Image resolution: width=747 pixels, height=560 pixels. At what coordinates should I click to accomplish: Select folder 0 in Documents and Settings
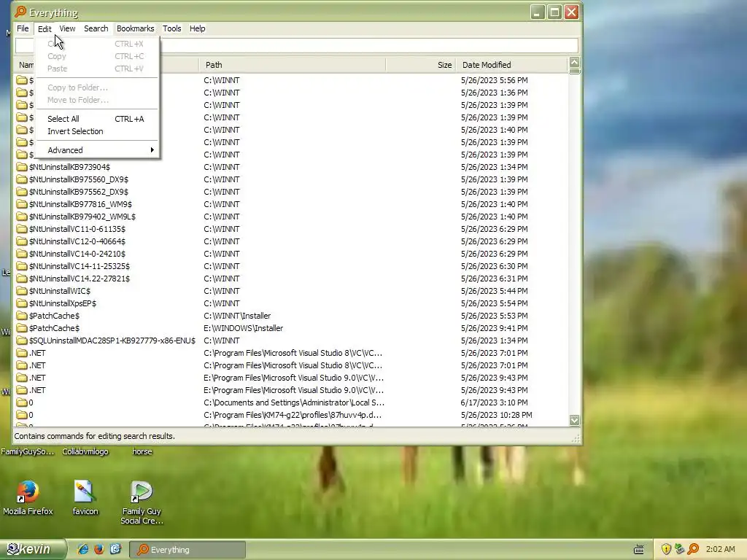coord(31,402)
